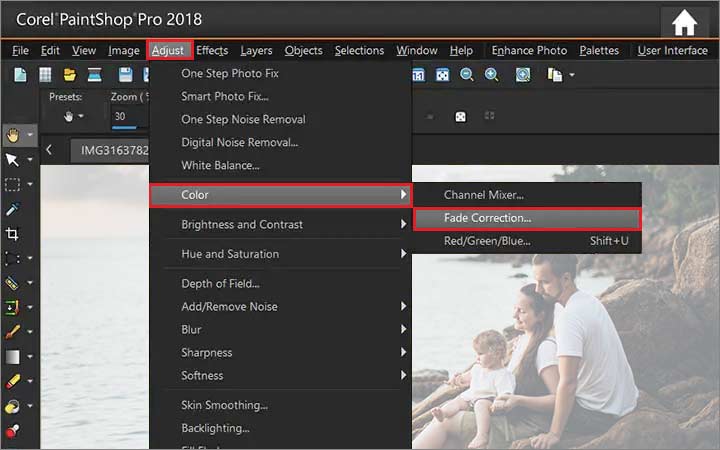The image size is (720, 450).
Task: Click Channel Mixer menu entry
Action: [x=484, y=195]
